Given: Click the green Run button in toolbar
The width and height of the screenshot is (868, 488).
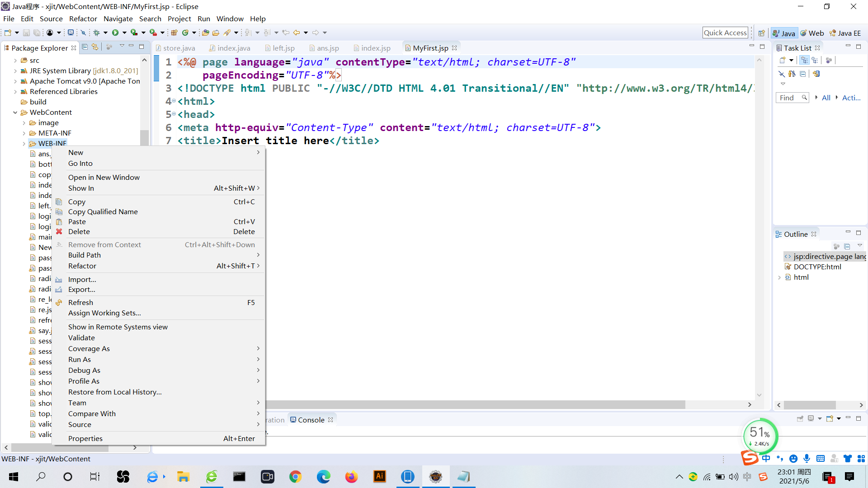Looking at the screenshot, I should [115, 33].
